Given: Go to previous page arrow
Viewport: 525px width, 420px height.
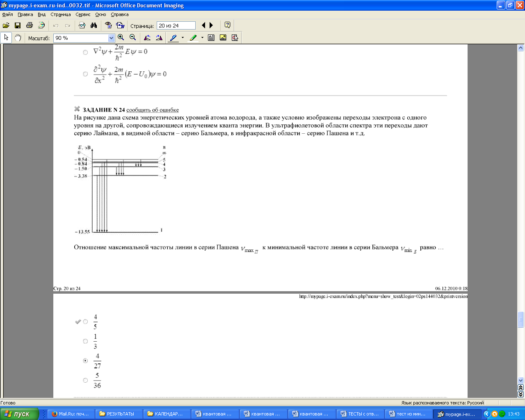Looking at the screenshot, I should 203,25.
